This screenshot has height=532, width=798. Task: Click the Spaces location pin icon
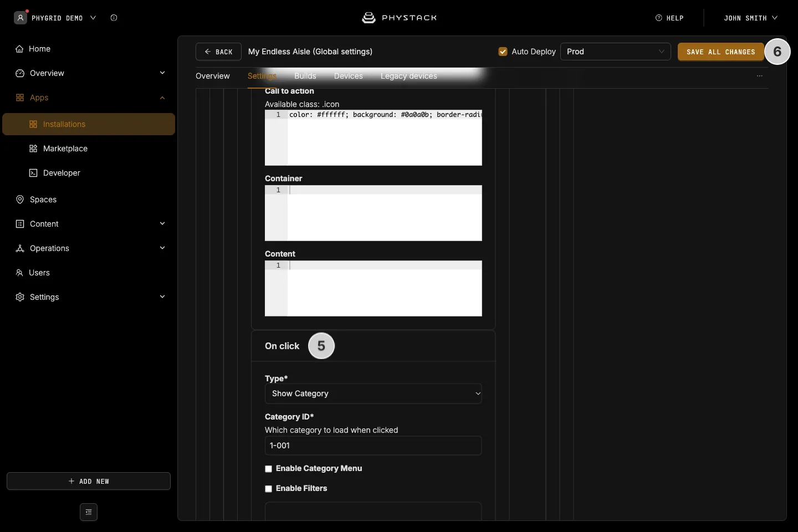pyautogui.click(x=20, y=199)
